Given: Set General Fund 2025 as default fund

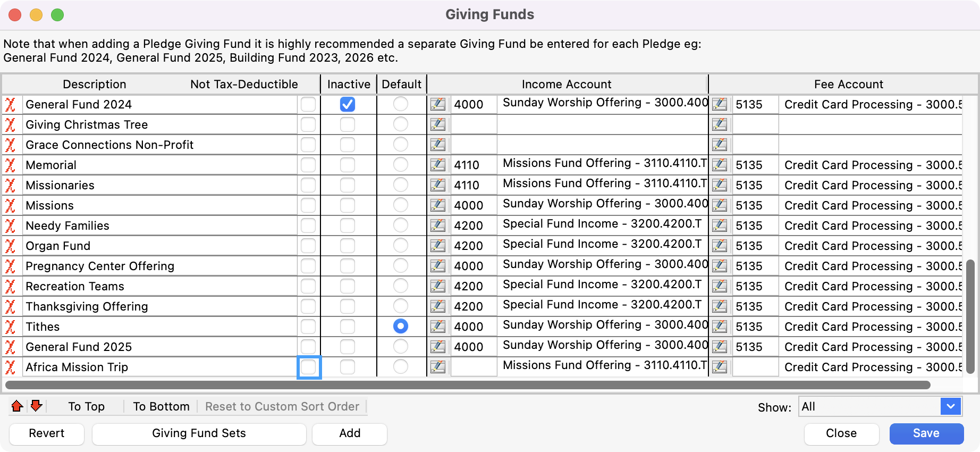Looking at the screenshot, I should (x=401, y=347).
